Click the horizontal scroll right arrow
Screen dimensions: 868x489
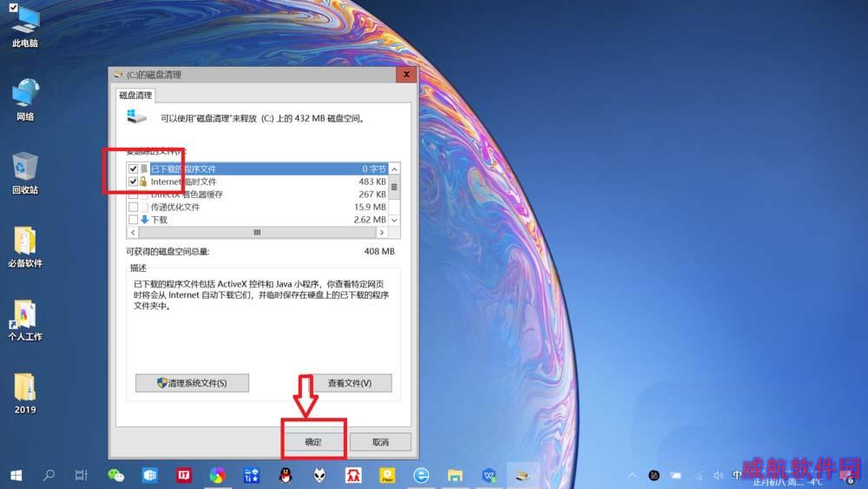point(381,233)
